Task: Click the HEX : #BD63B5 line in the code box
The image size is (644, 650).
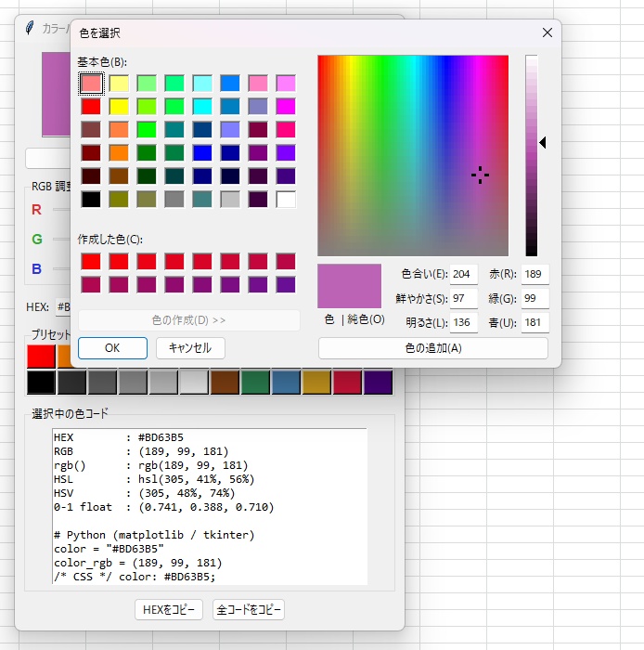Action: click(x=119, y=437)
